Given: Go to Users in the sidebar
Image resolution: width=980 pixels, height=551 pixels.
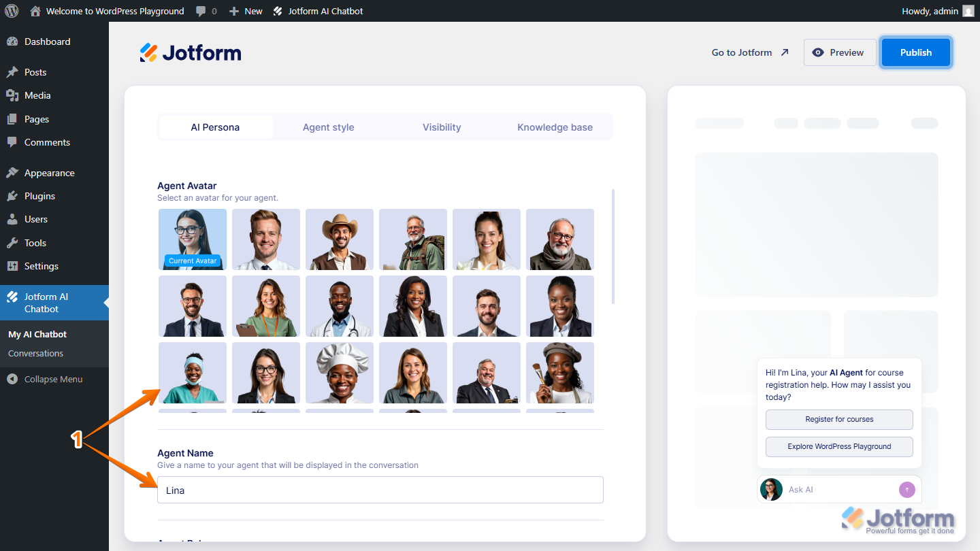Looking at the screenshot, I should pyautogui.click(x=54, y=219).
